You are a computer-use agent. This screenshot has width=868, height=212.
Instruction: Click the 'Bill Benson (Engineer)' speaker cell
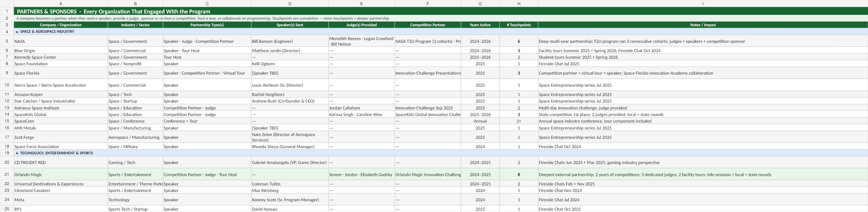coord(290,41)
